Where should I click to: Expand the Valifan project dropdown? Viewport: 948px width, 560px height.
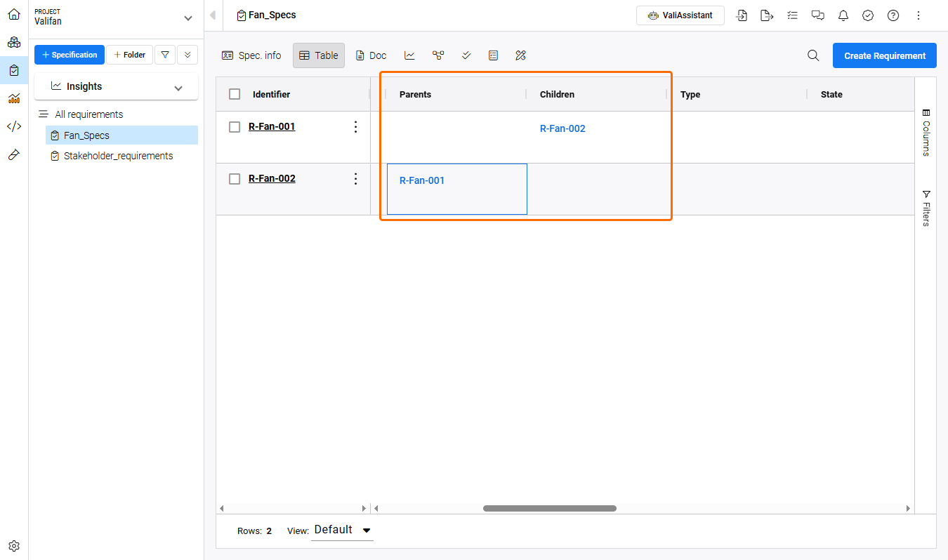(187, 18)
